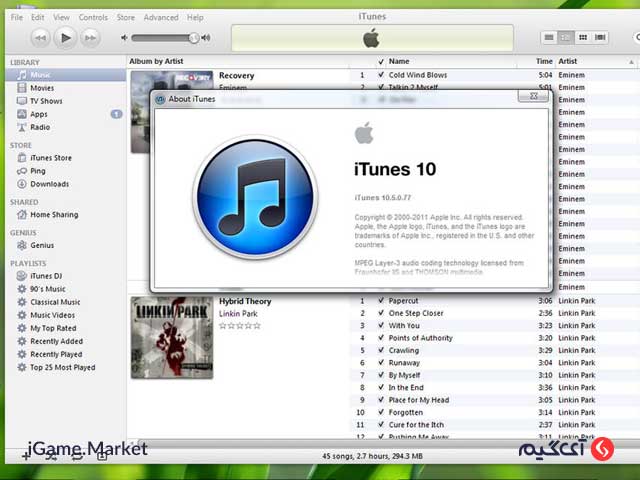Select Music in the Library sidebar
Viewport: 640px width, 480px height.
coord(66,75)
